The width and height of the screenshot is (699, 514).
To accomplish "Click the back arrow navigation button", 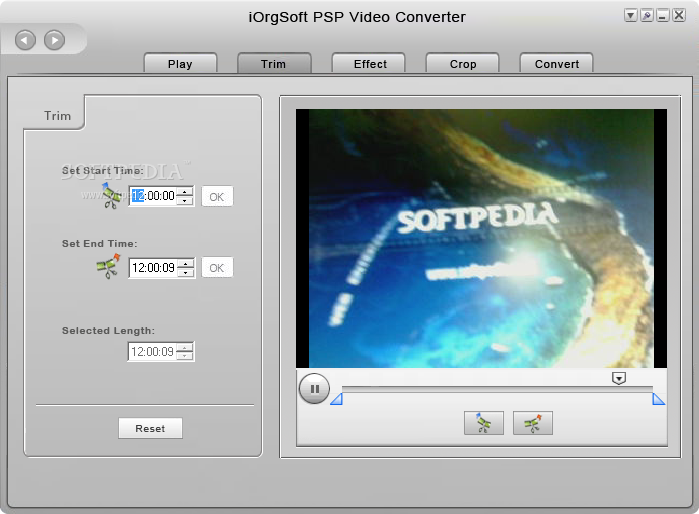I will pos(25,40).
